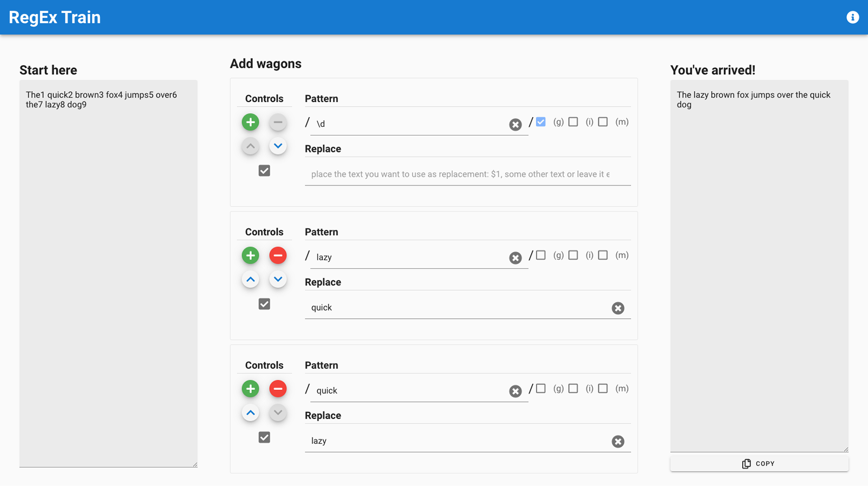The height and width of the screenshot is (488, 868).
Task: Add a wagon after the quick pattern wagon
Action: point(250,389)
